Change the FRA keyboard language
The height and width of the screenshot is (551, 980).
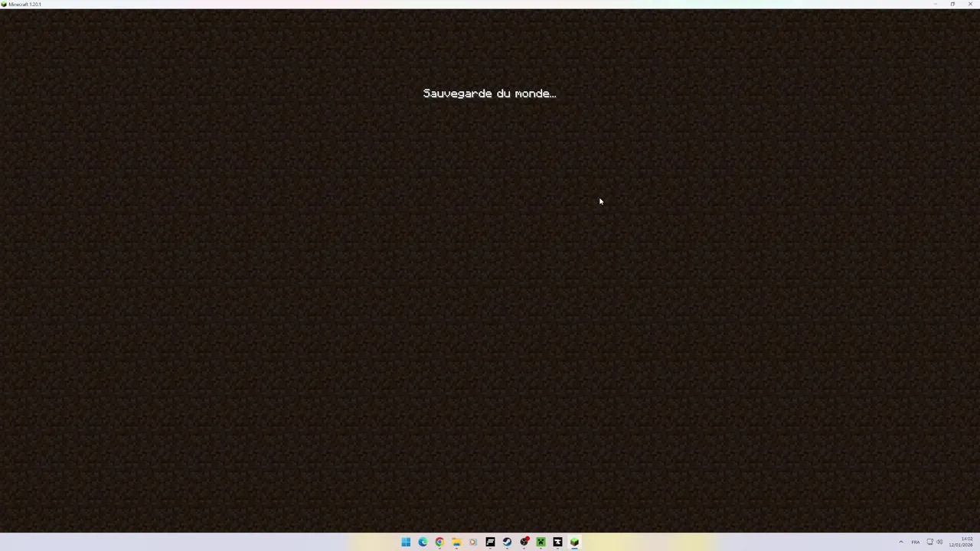click(x=915, y=542)
